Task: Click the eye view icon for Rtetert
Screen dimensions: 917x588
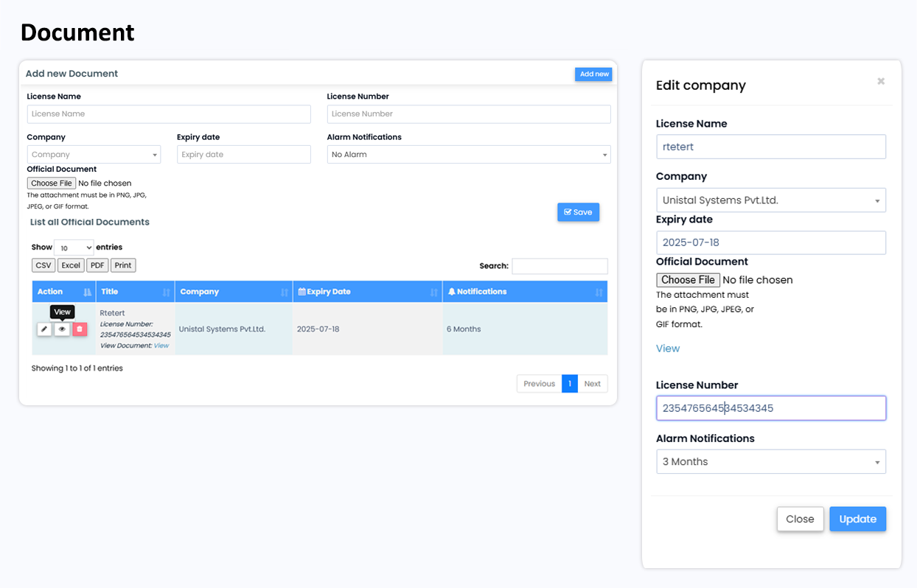Action: click(63, 329)
